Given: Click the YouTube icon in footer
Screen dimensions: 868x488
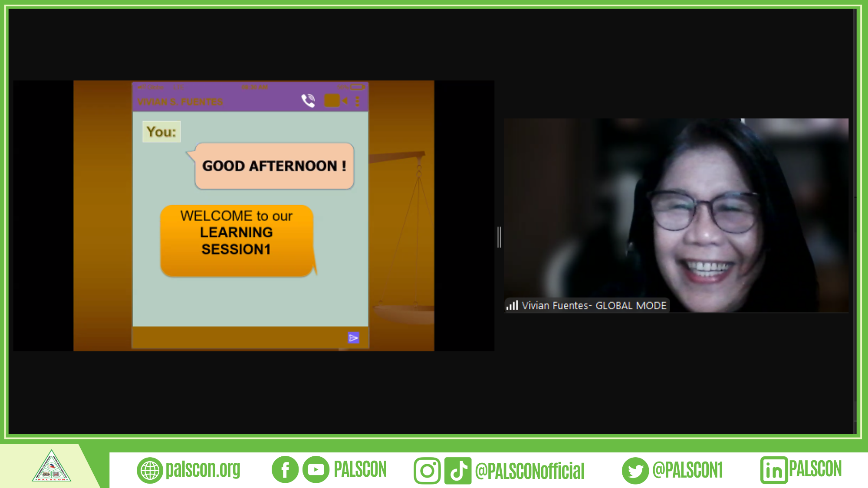Looking at the screenshot, I should 316,470.
